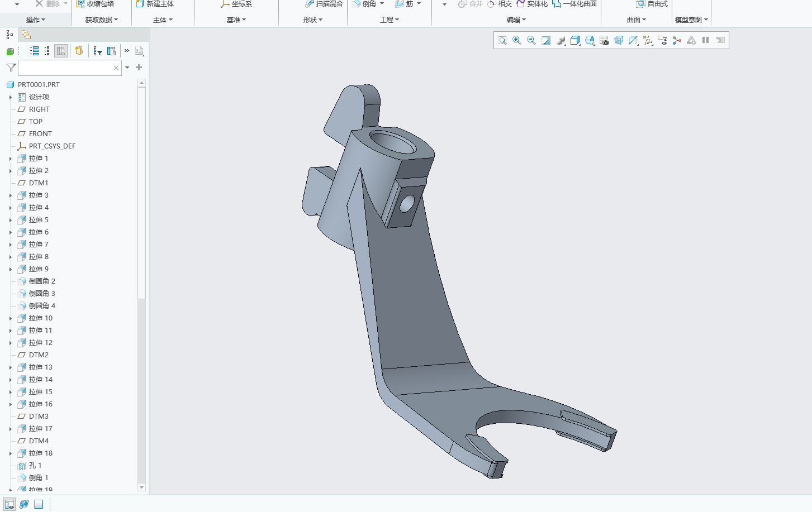Screen dimensions: 812x512
Task: Open the 基准 group dropdown
Action: [236, 20]
